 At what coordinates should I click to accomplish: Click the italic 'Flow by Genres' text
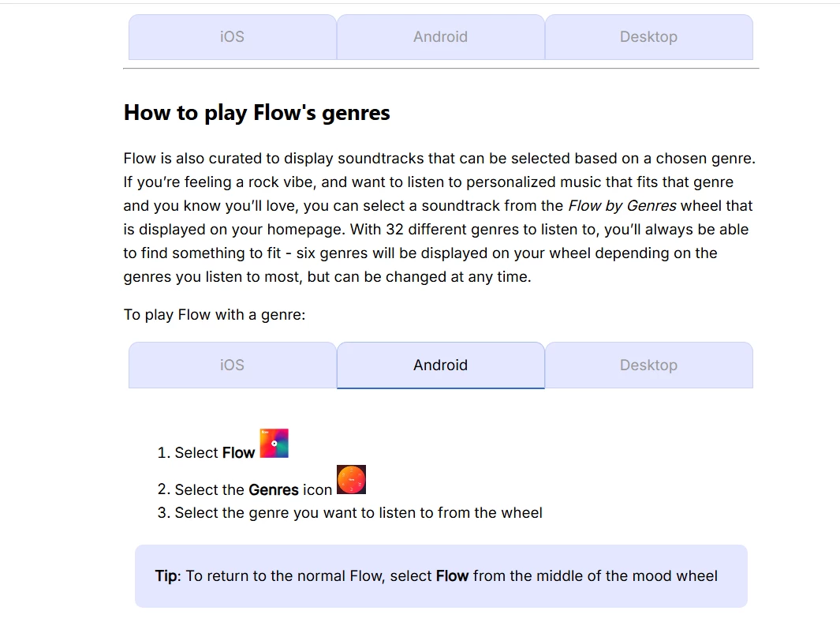tap(622, 206)
